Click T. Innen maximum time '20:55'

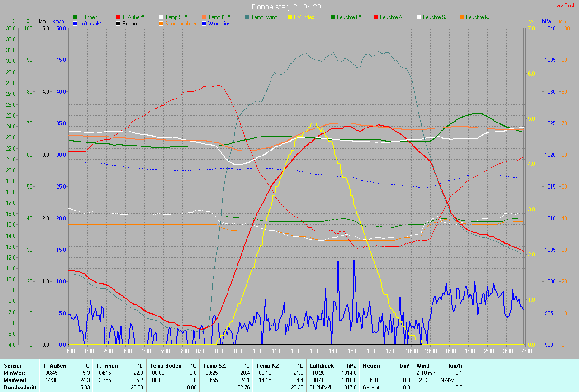(x=104, y=380)
